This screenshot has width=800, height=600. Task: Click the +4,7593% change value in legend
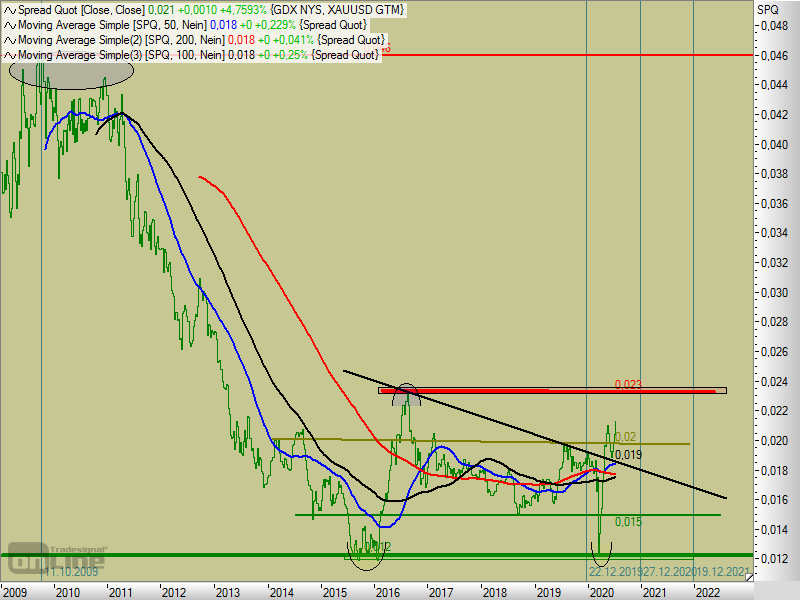coord(243,10)
